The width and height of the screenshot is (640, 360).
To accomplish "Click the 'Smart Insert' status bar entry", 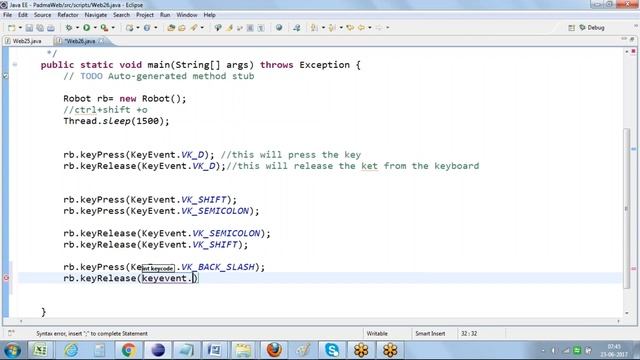I will [430, 333].
